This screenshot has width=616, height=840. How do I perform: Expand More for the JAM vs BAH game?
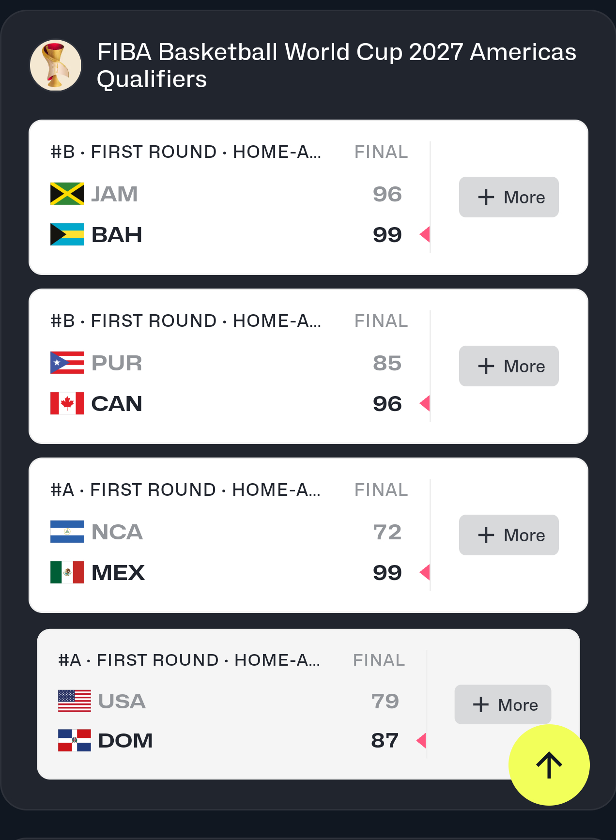[x=508, y=197]
